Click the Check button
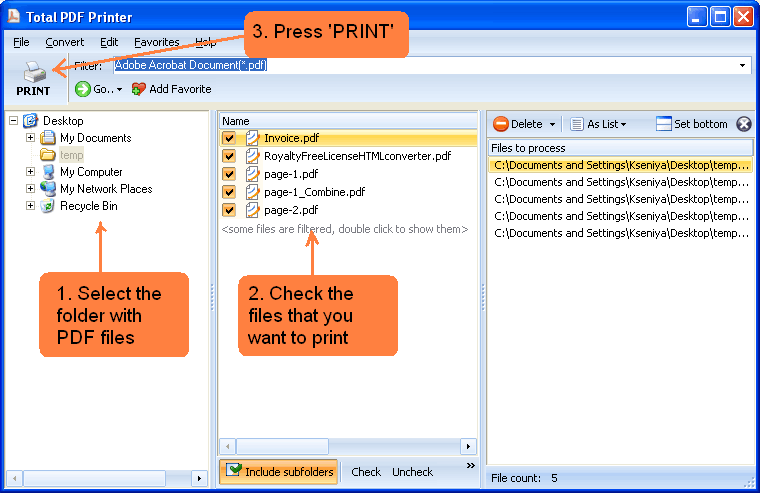Screen dimensions: 760x493 pyautogui.click(x=366, y=472)
